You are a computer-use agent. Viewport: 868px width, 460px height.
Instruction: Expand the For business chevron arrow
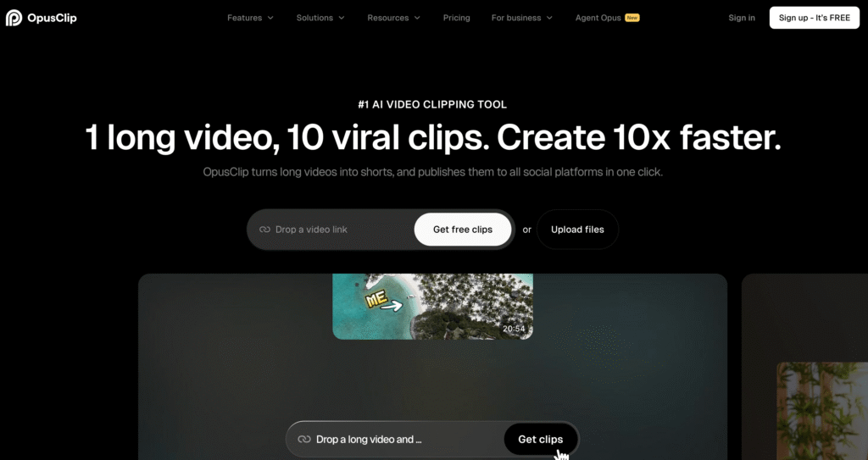pyautogui.click(x=549, y=18)
